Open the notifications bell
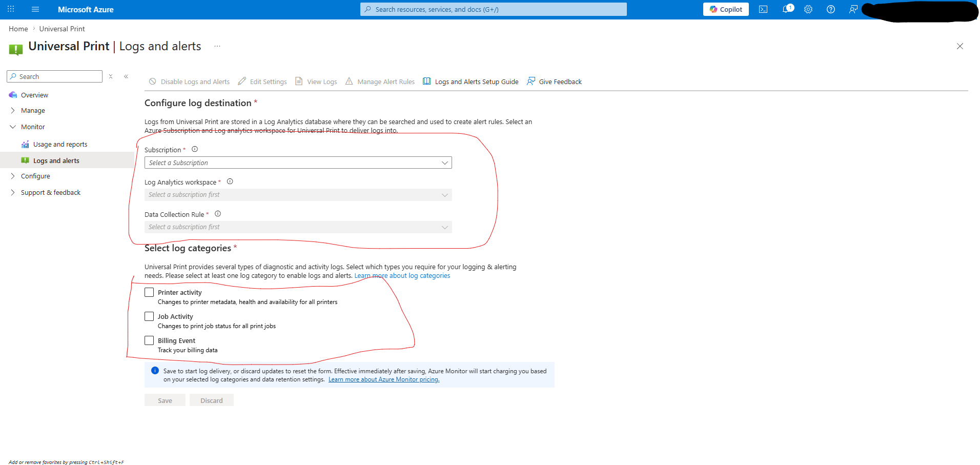 click(786, 9)
